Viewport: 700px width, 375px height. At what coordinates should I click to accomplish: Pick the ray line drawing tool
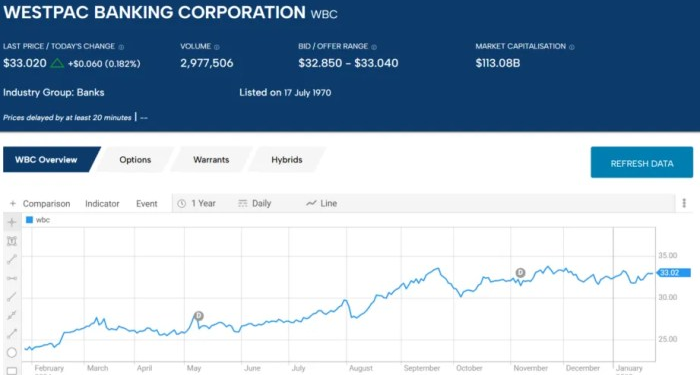pyautogui.click(x=12, y=297)
